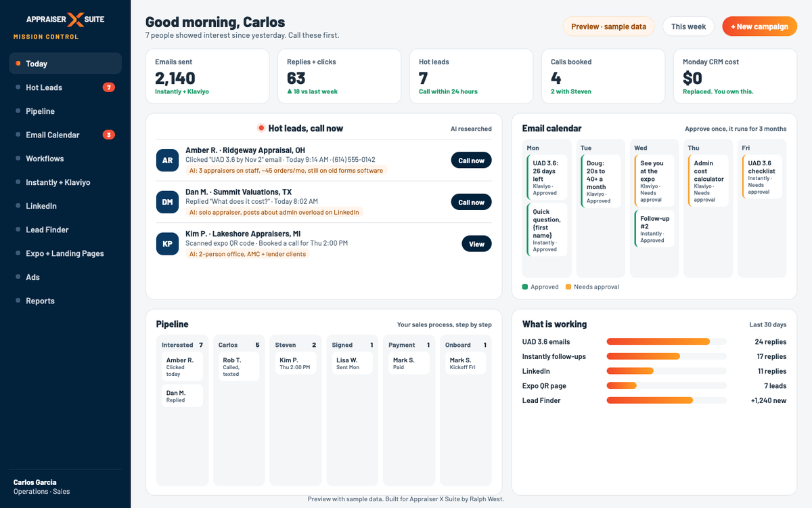Open Hot Leads in the sidebar

click(65, 87)
